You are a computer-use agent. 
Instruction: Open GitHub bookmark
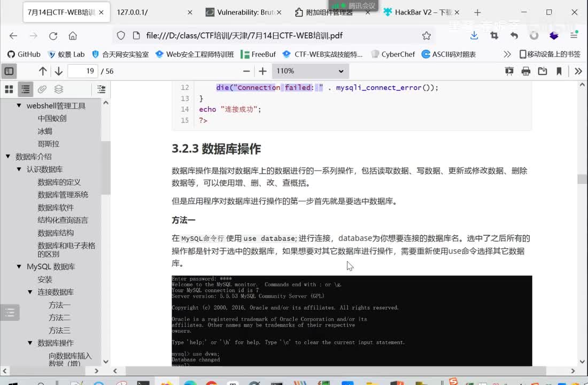click(24, 55)
